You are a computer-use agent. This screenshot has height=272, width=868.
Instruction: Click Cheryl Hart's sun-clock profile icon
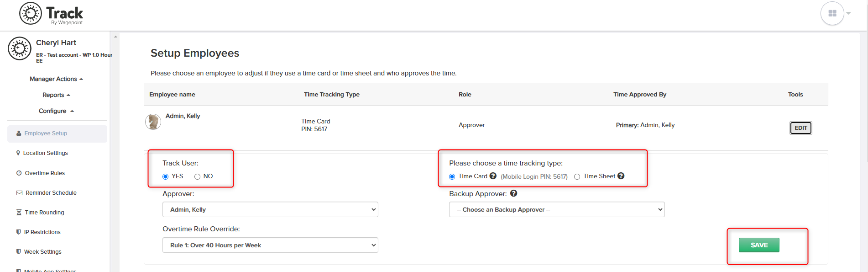[20, 48]
